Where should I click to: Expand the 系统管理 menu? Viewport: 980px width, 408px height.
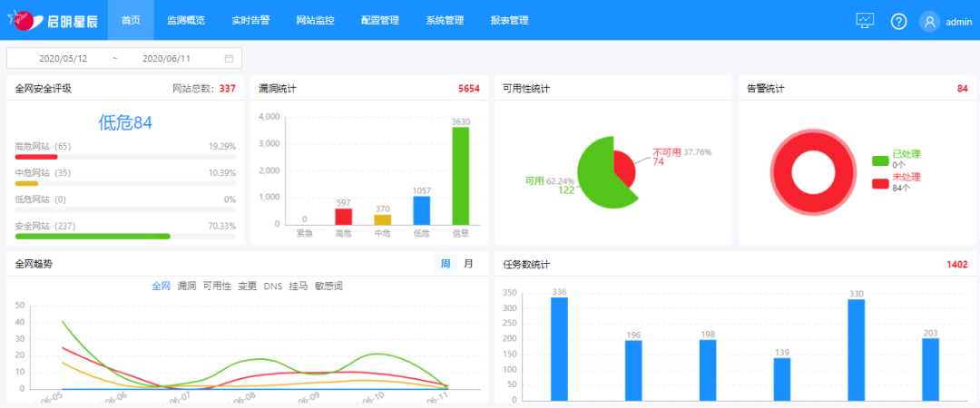(x=445, y=20)
